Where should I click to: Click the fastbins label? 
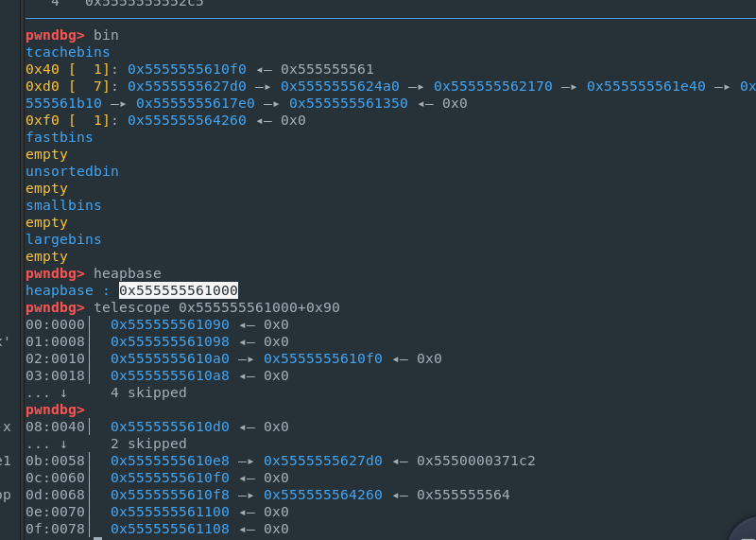pos(59,137)
